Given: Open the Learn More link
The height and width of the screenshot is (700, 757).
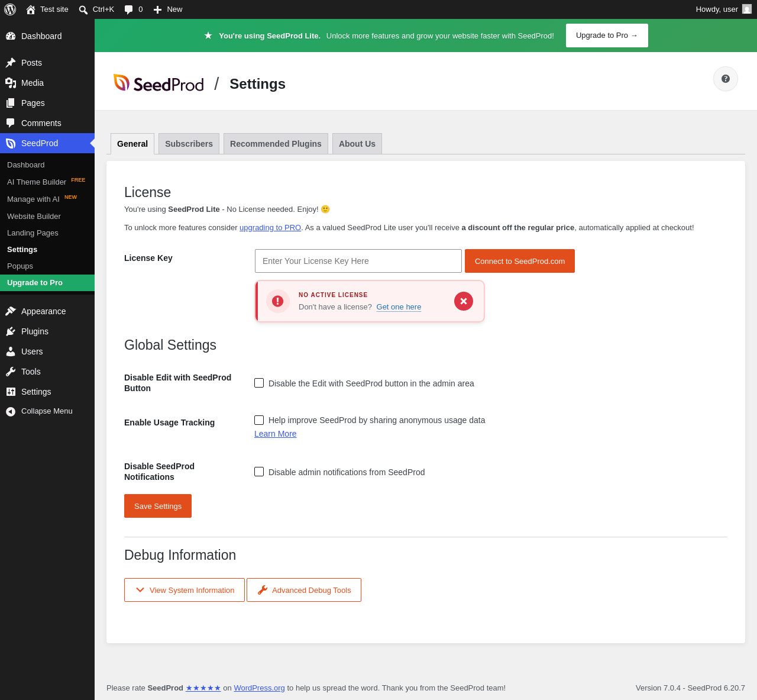Looking at the screenshot, I should click(x=276, y=434).
